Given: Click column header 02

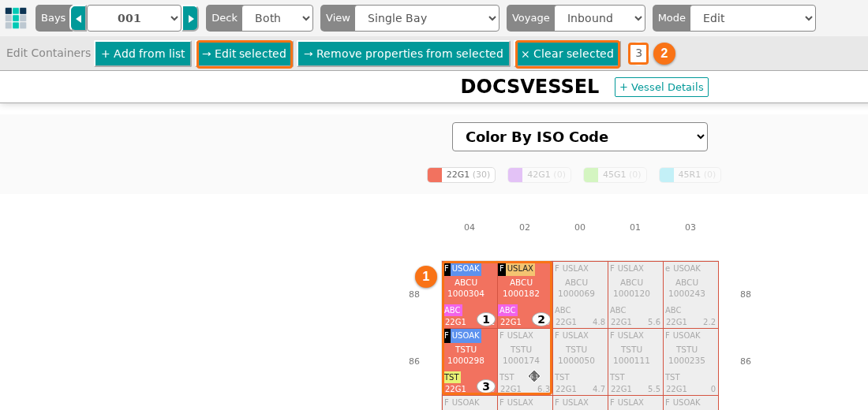Looking at the screenshot, I should coord(524,227).
